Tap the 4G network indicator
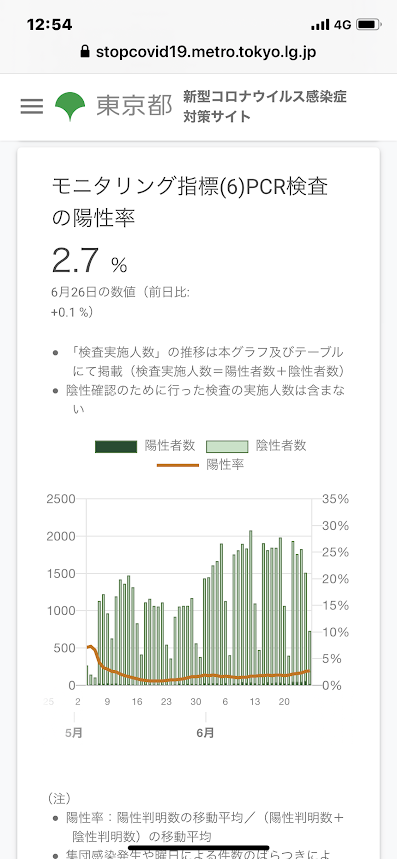 [x=342, y=25]
